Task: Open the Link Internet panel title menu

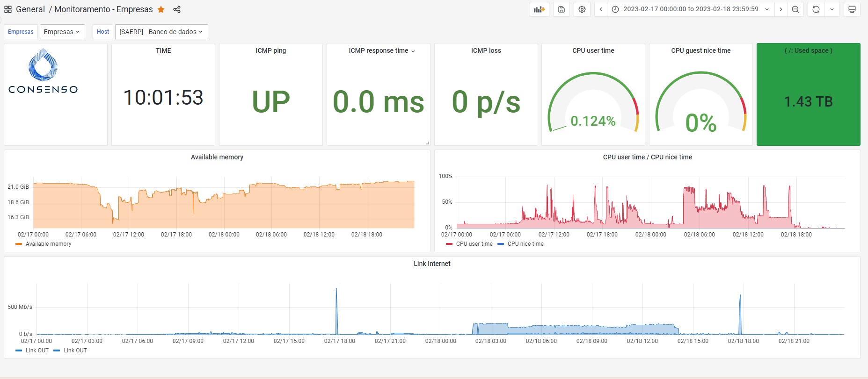Action: 432,264
